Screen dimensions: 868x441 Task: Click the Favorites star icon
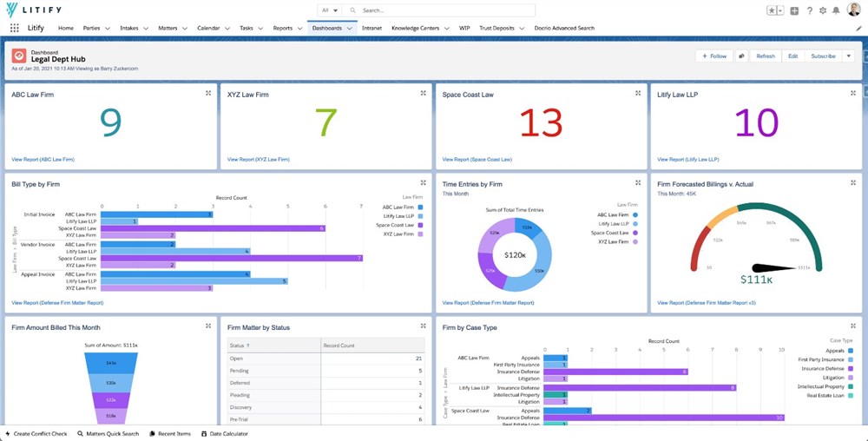pyautogui.click(x=771, y=10)
